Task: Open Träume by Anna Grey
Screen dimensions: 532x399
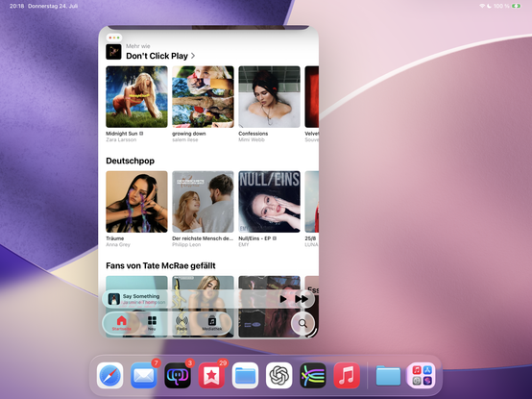Action: [136, 202]
